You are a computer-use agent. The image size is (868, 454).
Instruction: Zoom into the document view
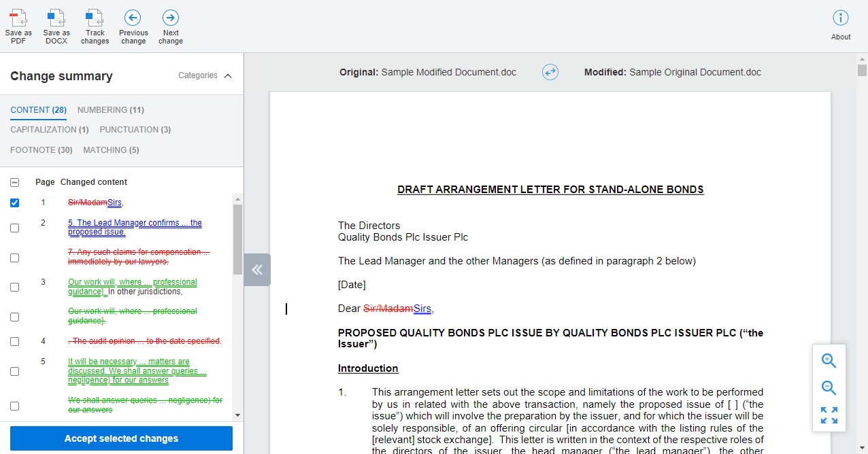click(x=829, y=360)
